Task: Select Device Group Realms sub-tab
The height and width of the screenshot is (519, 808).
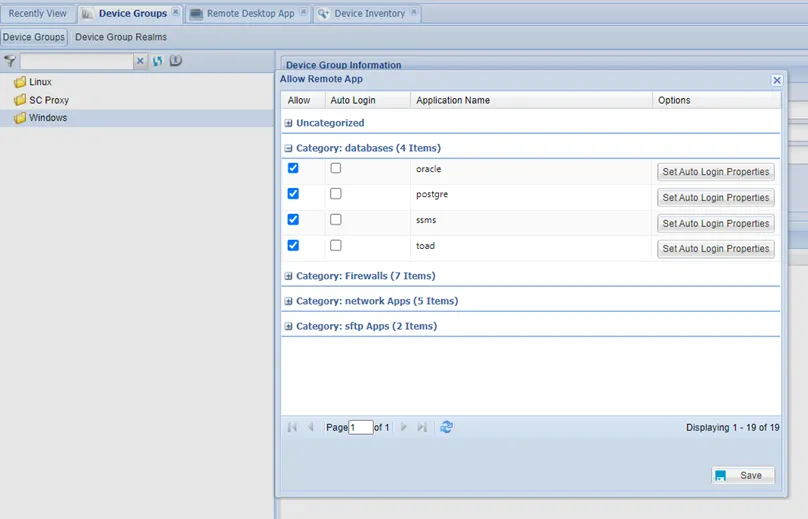Action: pyautogui.click(x=121, y=37)
